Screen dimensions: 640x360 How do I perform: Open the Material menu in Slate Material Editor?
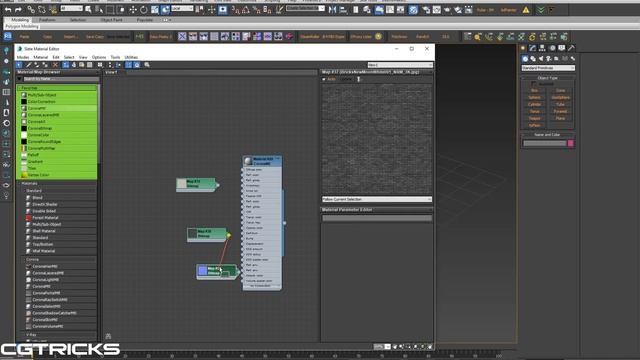41,58
